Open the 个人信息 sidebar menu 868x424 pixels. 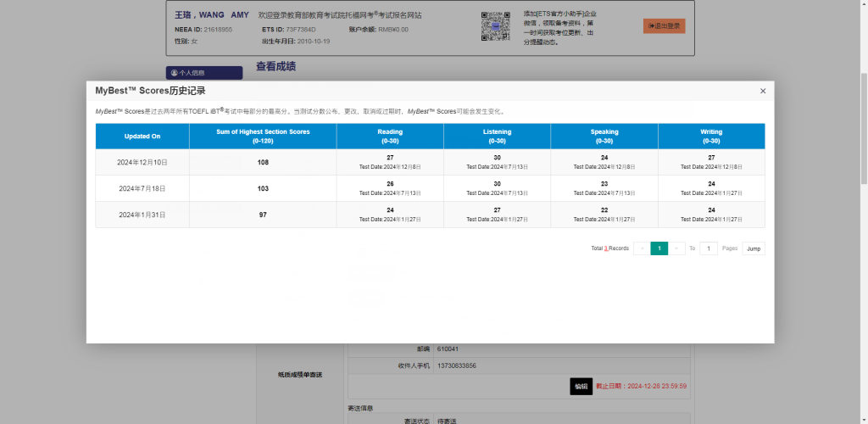click(203, 73)
